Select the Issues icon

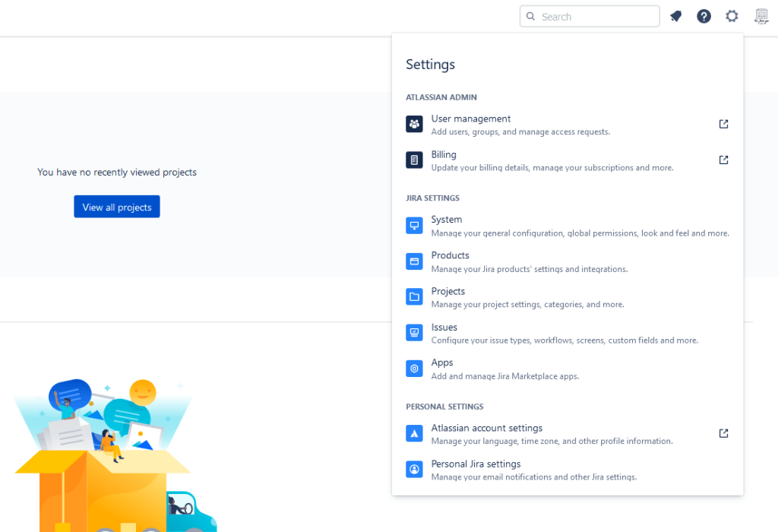pyautogui.click(x=414, y=333)
